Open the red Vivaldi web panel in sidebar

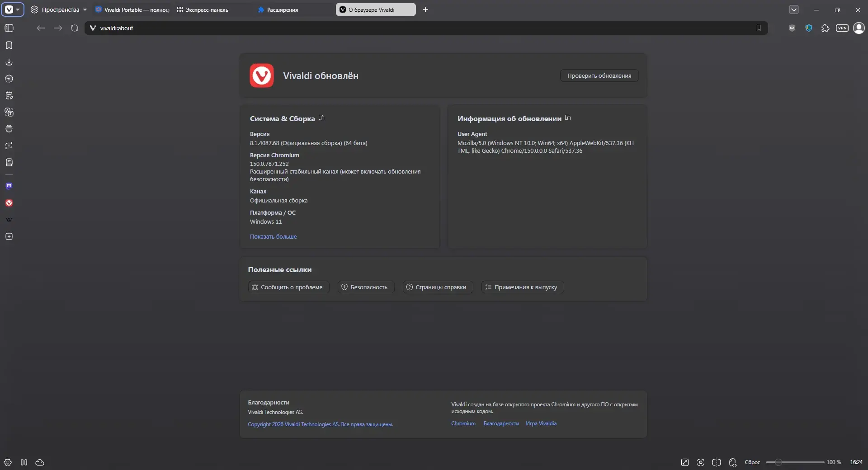point(9,203)
